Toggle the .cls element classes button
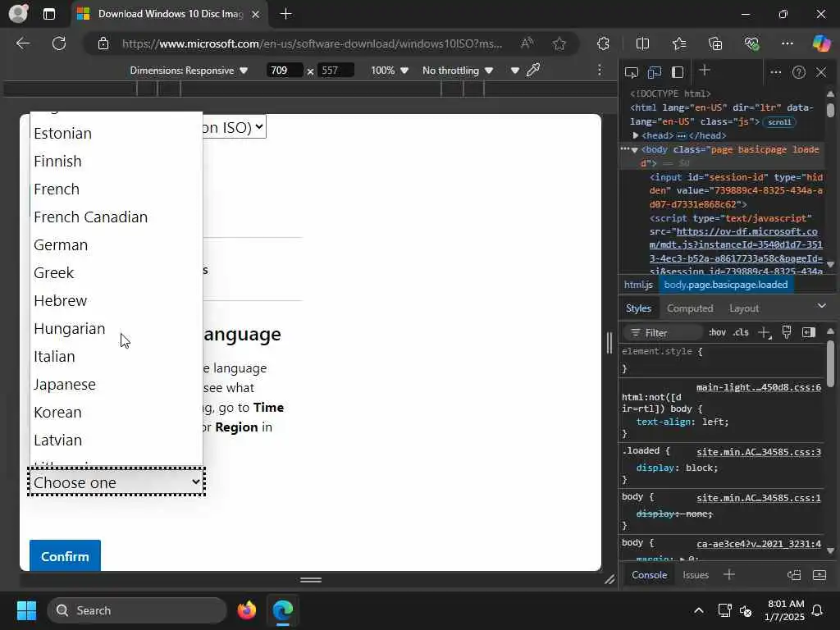Viewport: 840px width, 630px height. point(741,333)
